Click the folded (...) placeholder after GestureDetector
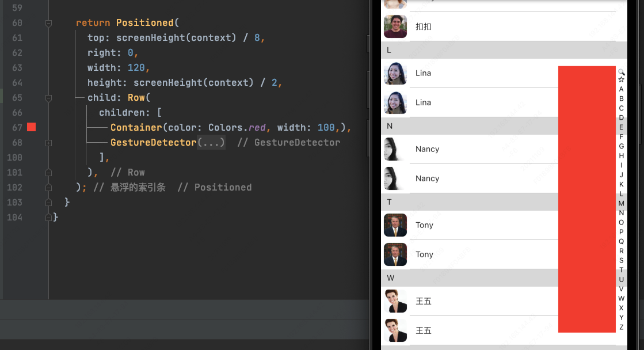The width and height of the screenshot is (644, 350). (211, 142)
